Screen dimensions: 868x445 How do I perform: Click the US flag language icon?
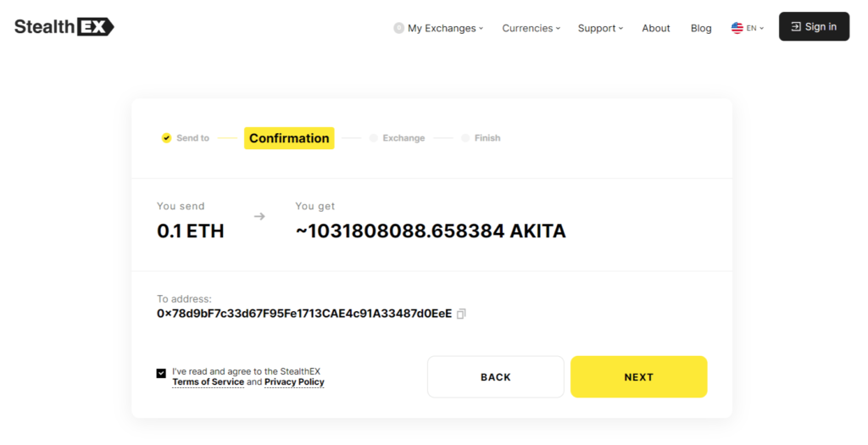tap(737, 28)
